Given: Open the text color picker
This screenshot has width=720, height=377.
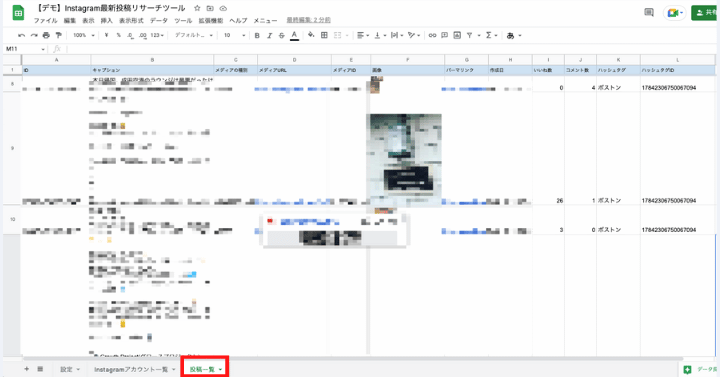Looking at the screenshot, I should 294,35.
